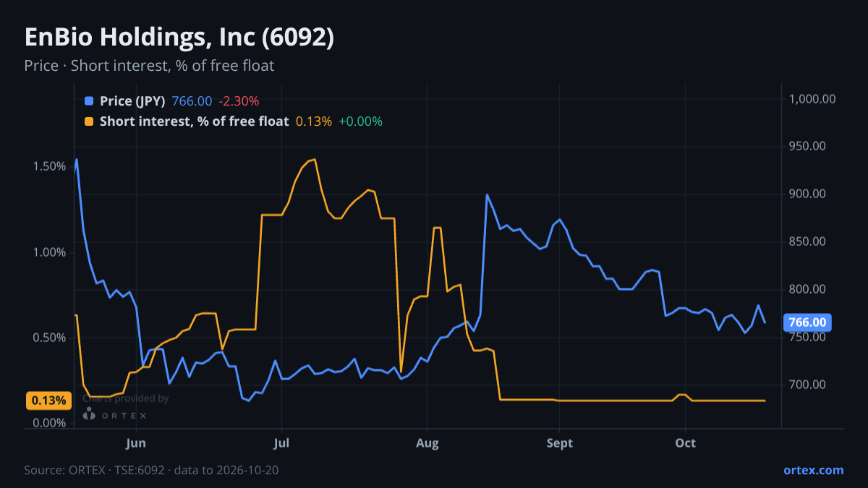Click the Jul x-axis label
The width and height of the screenshot is (868, 488).
pyautogui.click(x=282, y=442)
